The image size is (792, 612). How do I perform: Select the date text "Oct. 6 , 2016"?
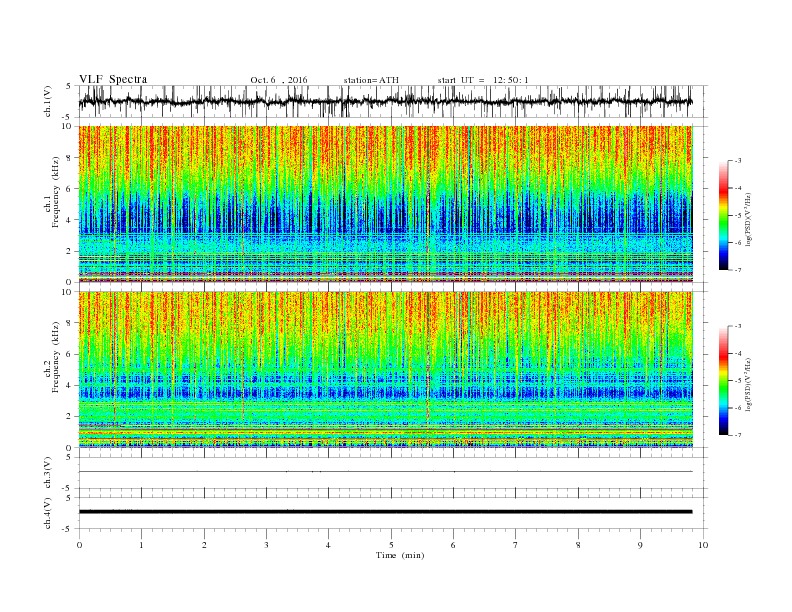pos(279,80)
